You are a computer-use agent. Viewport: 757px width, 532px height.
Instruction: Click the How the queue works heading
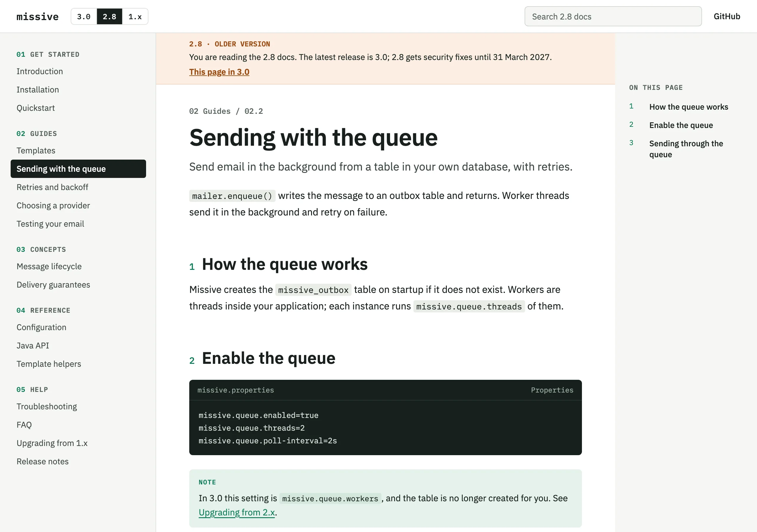point(284,264)
